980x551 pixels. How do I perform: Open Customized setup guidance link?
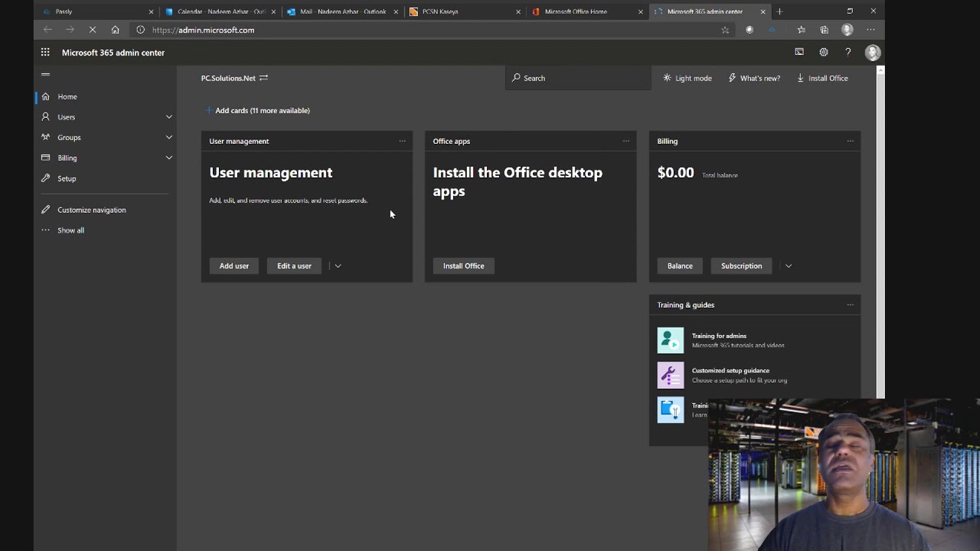point(730,370)
